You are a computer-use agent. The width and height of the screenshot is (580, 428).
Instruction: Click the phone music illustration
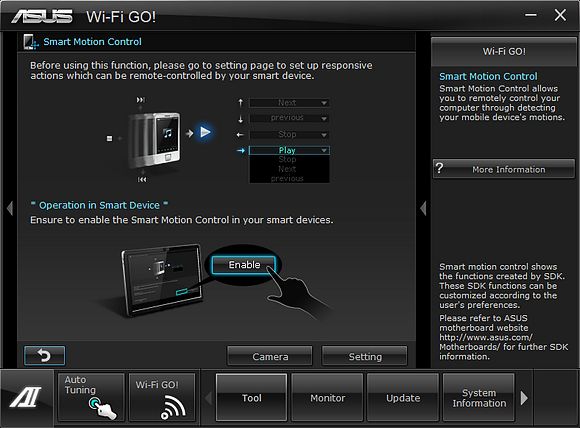point(155,140)
